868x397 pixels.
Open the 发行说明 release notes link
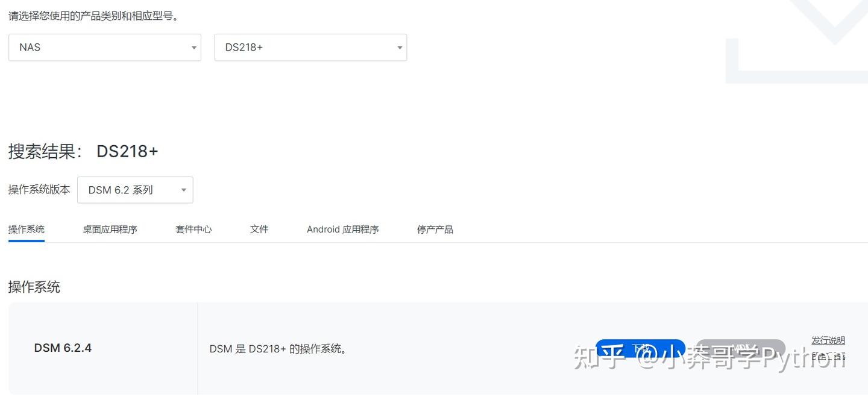coord(828,340)
